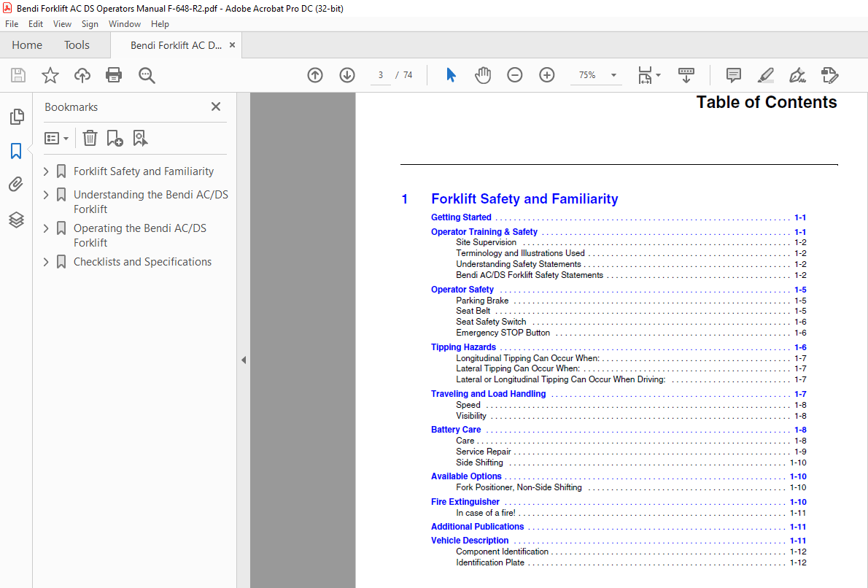Click the page number input field
Viewport: 868px width, 588px height.
click(380, 74)
